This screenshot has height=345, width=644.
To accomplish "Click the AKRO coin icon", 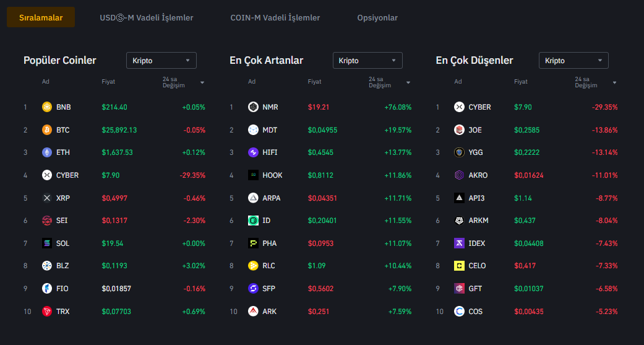I will coord(459,175).
